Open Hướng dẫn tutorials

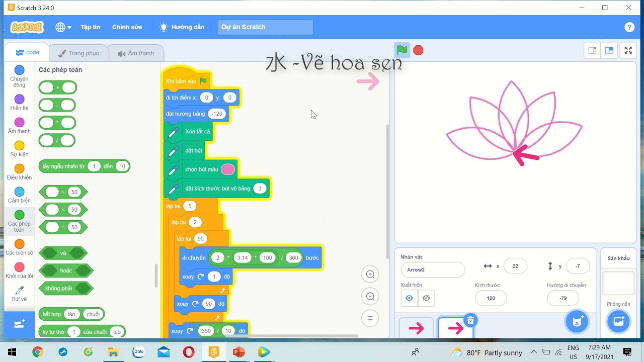coord(182,27)
